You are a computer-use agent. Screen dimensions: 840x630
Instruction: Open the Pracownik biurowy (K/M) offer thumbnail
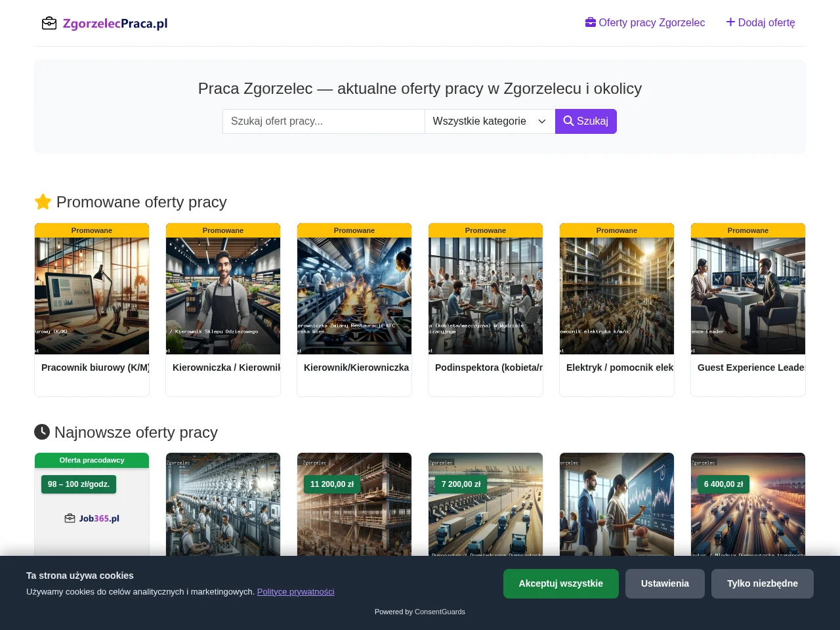coord(92,296)
